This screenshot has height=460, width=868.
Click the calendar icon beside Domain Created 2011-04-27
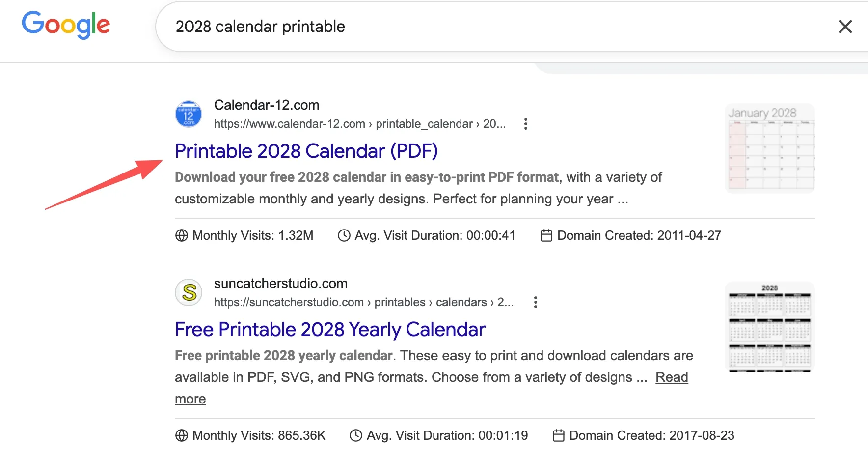click(546, 235)
